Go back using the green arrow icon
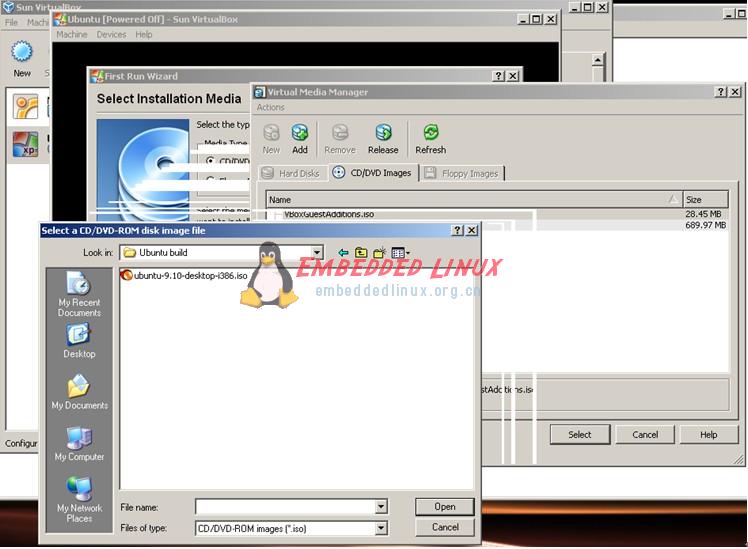 tap(343, 253)
